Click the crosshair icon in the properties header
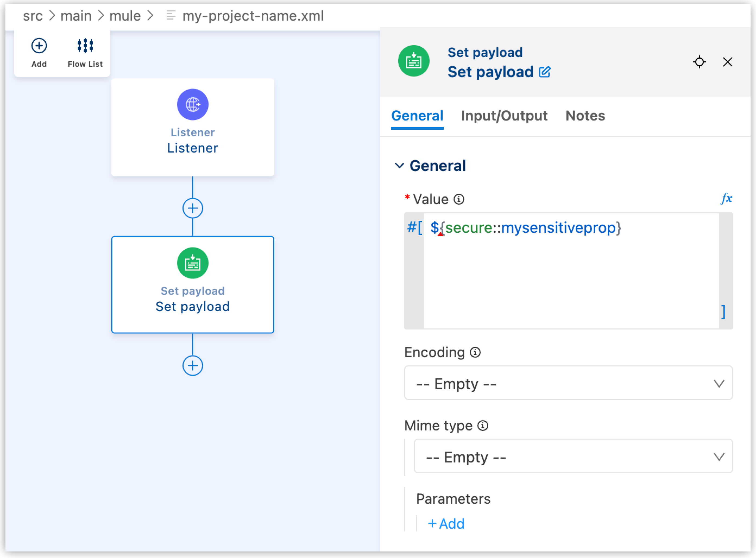 pyautogui.click(x=699, y=62)
